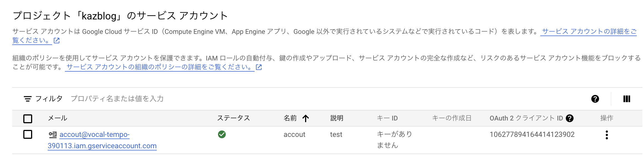Open the サービス アカウントの詳細 documentation link
Image resolution: width=644 pixels, height=166 pixels.
[589, 32]
